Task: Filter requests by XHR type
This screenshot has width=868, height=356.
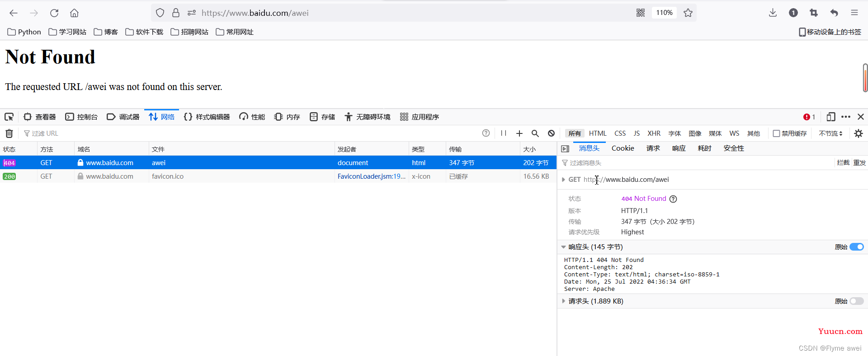Action: [654, 133]
